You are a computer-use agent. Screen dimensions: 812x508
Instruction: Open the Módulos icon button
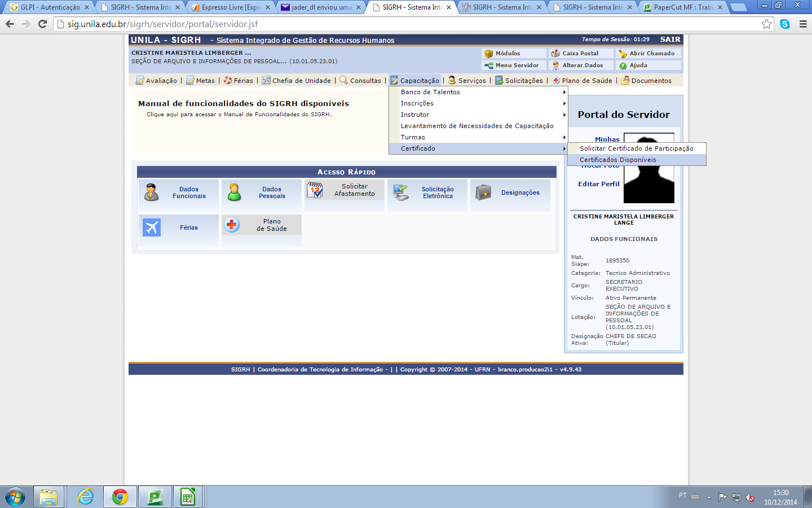(x=489, y=54)
